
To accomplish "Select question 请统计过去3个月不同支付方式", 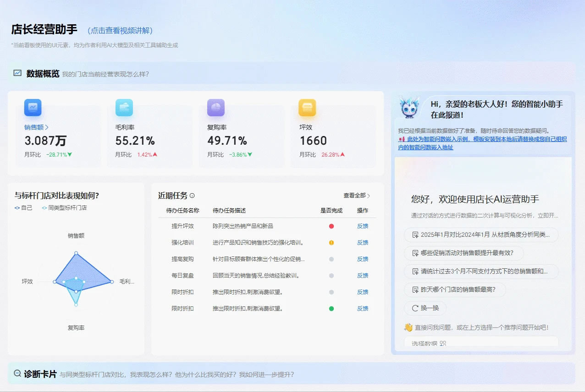I will (x=481, y=271).
